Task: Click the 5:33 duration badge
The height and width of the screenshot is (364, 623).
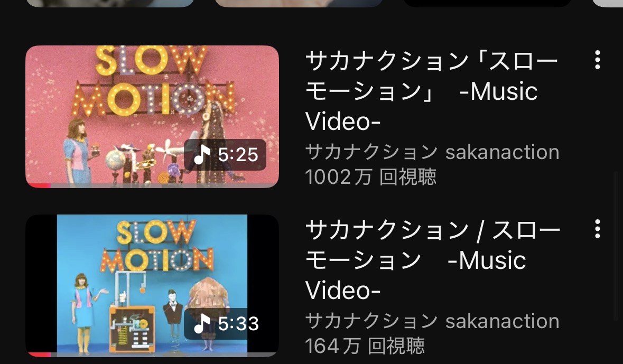Action: pos(225,323)
